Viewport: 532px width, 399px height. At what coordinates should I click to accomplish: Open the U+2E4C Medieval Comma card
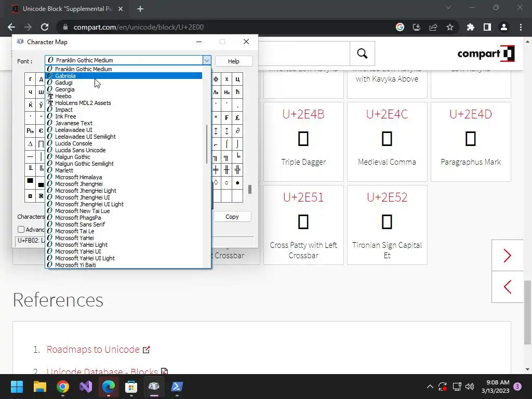tap(387, 141)
